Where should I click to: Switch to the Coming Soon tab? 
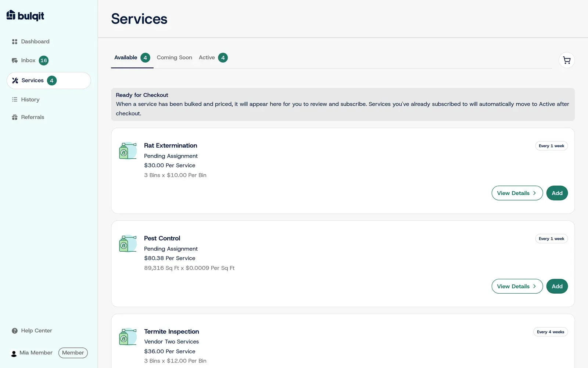click(175, 57)
